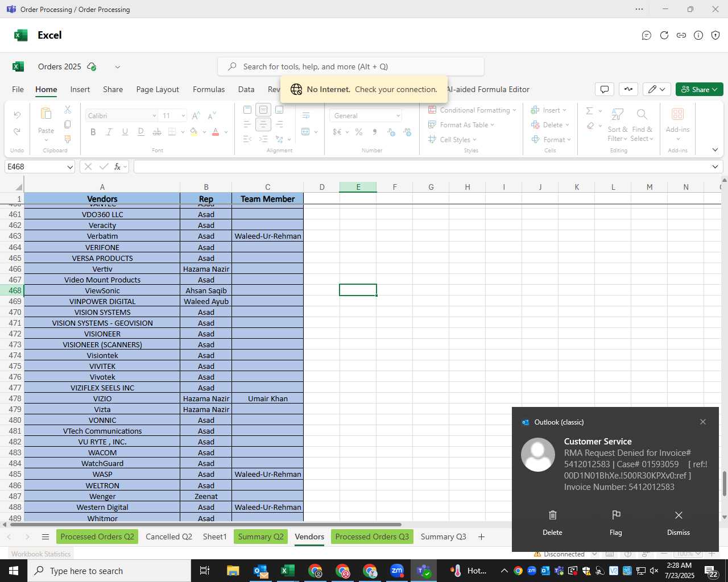
Task: Open Conditional Formatting dropdown
Action: click(472, 110)
